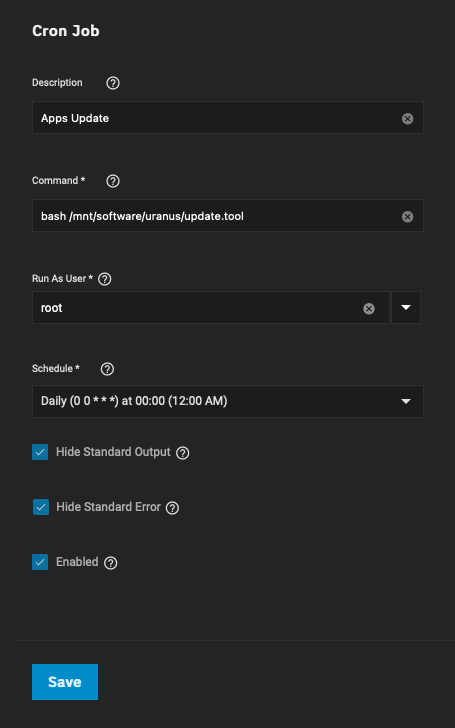Select the Run As User root field

click(x=210, y=307)
